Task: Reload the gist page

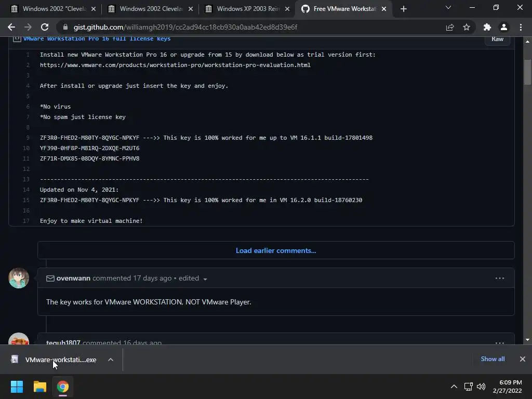Action: 45,27
